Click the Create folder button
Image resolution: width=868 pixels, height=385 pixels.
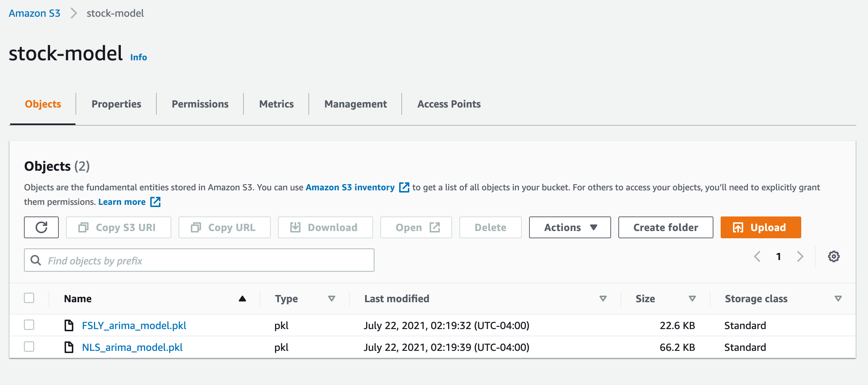(666, 227)
